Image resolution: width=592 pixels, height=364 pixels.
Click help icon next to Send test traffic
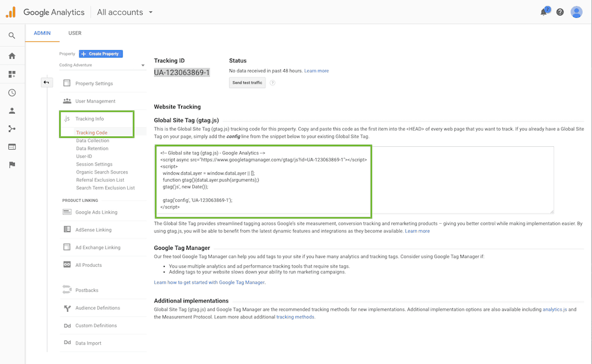click(272, 83)
